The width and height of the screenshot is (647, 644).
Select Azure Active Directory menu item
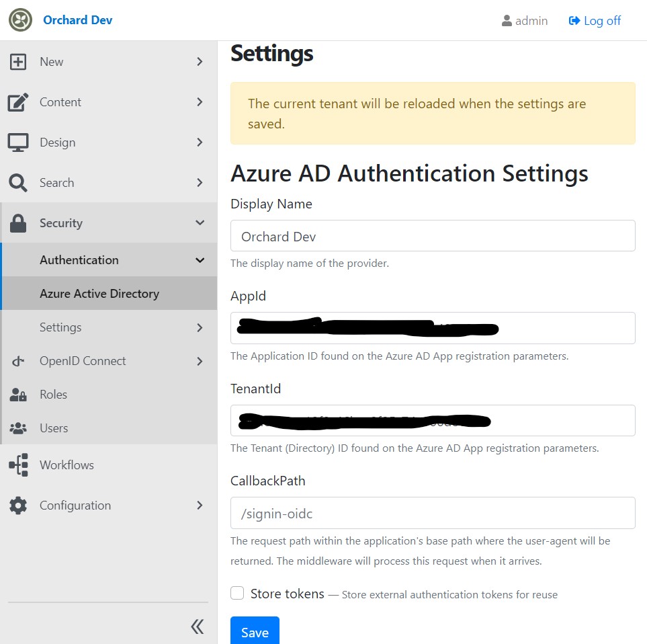[110, 294]
